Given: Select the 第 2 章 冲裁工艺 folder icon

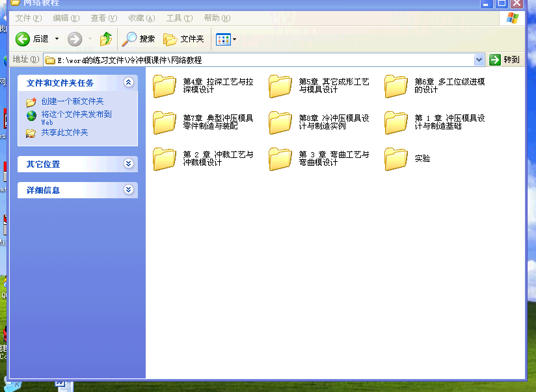Looking at the screenshot, I should 165,159.
